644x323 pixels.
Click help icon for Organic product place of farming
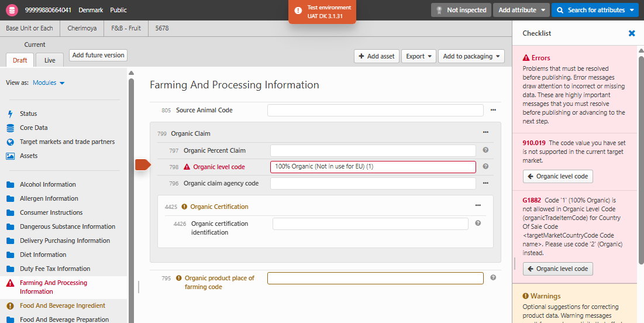[493, 278]
